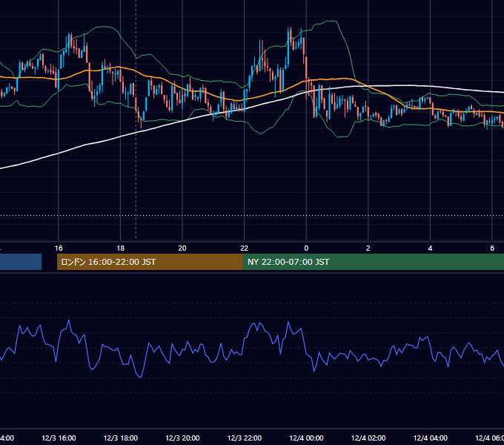Click the ロンドン 16:00-22:00 JST session bar
504x445 pixels.
[x=150, y=262]
